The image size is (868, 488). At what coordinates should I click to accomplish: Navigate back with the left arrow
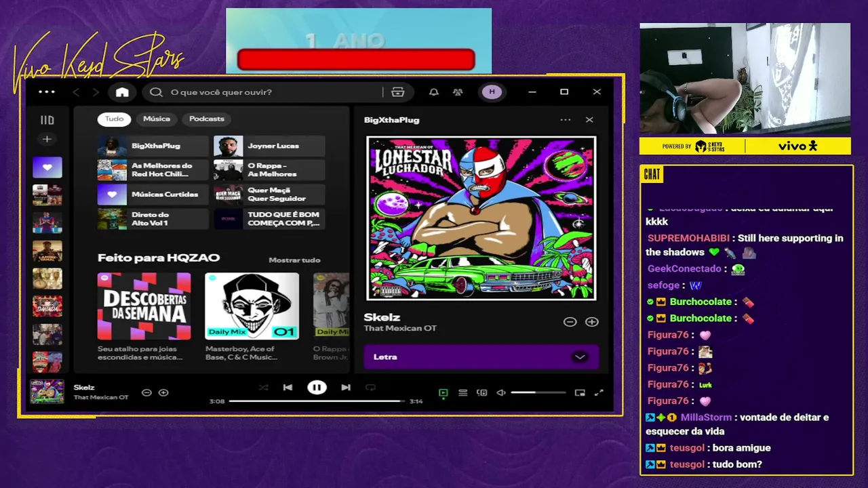77,92
